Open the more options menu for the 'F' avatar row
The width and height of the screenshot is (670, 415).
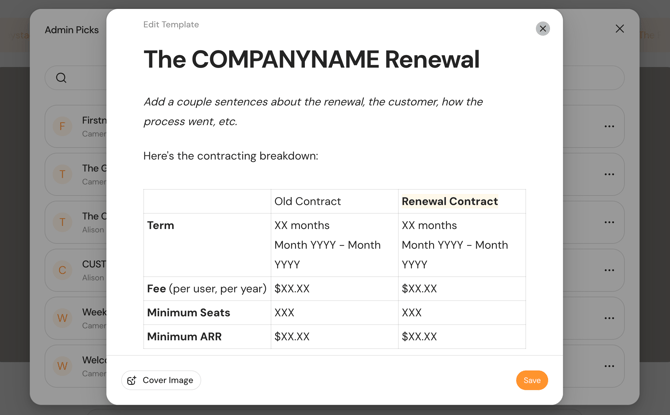click(x=608, y=127)
